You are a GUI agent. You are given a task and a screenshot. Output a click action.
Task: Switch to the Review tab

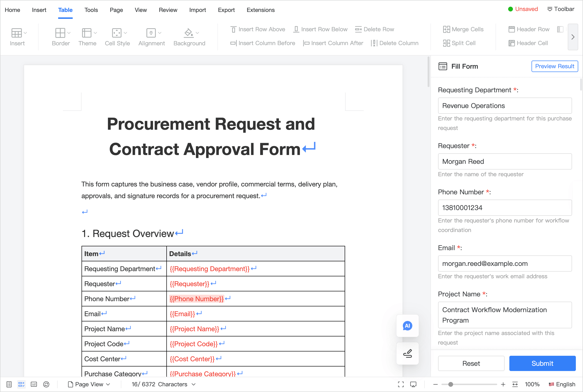(x=168, y=10)
